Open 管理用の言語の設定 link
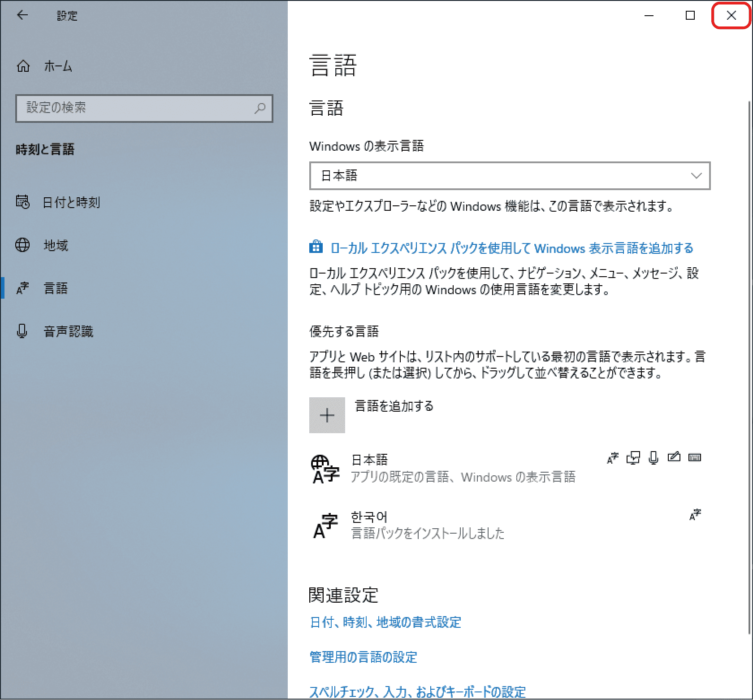The width and height of the screenshot is (753, 700). click(x=364, y=657)
